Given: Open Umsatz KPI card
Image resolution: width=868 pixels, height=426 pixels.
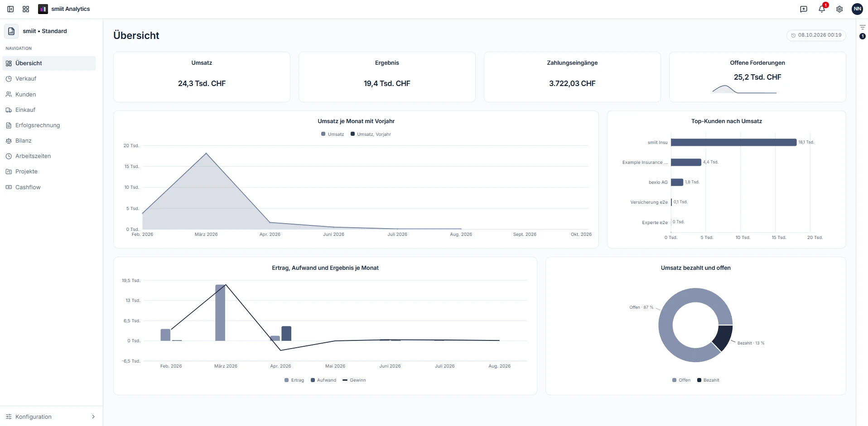Looking at the screenshot, I should (202, 77).
